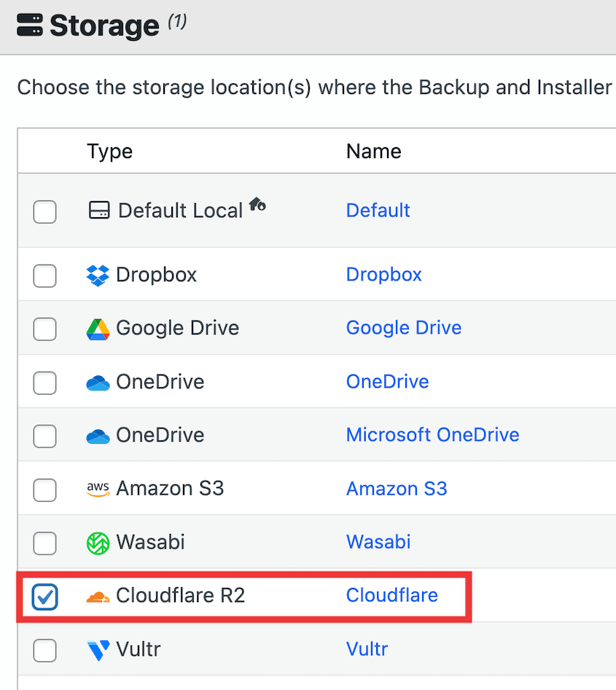Click the 'Amazon S3' type label text
The height and width of the screenshot is (690, 616).
point(170,488)
